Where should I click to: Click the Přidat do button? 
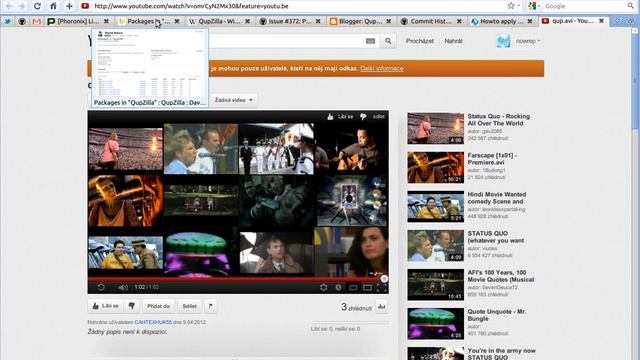158,306
